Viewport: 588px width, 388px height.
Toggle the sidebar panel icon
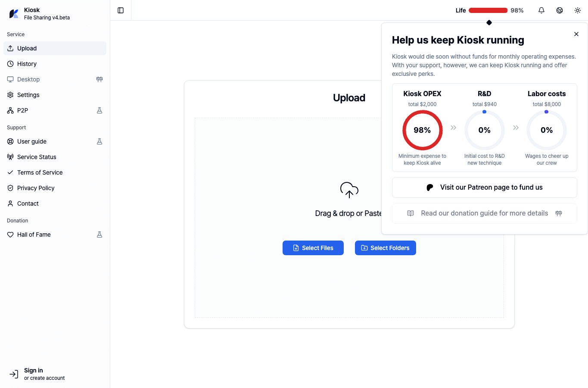tap(121, 10)
